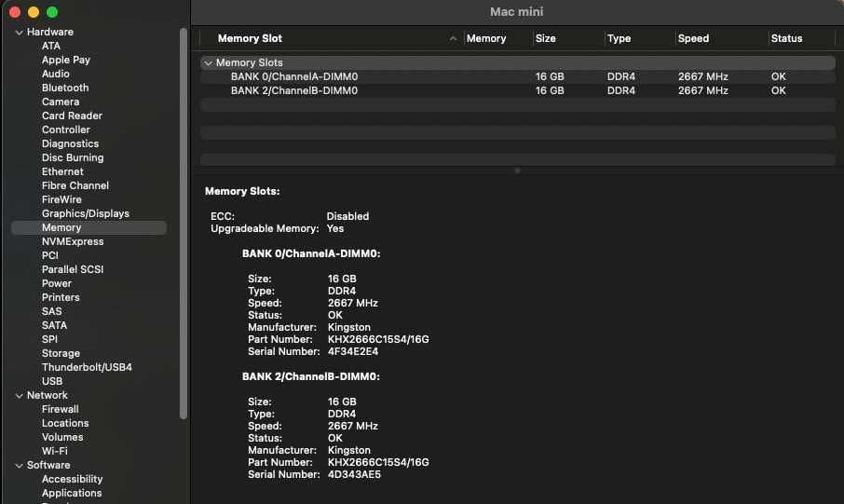Image resolution: width=844 pixels, height=504 pixels.
Task: Collapse the Software section chevron
Action: pyautogui.click(x=20, y=466)
